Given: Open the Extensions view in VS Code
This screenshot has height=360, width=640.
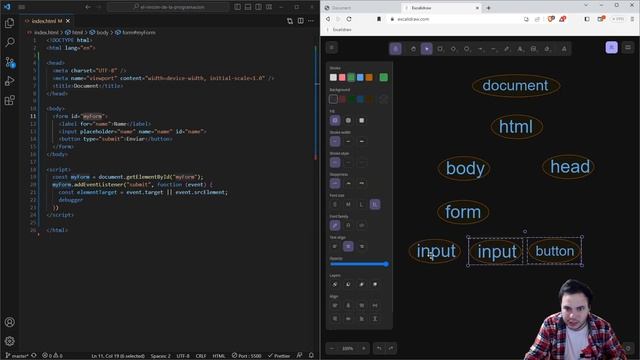Looking at the screenshot, I should click(x=9, y=100).
